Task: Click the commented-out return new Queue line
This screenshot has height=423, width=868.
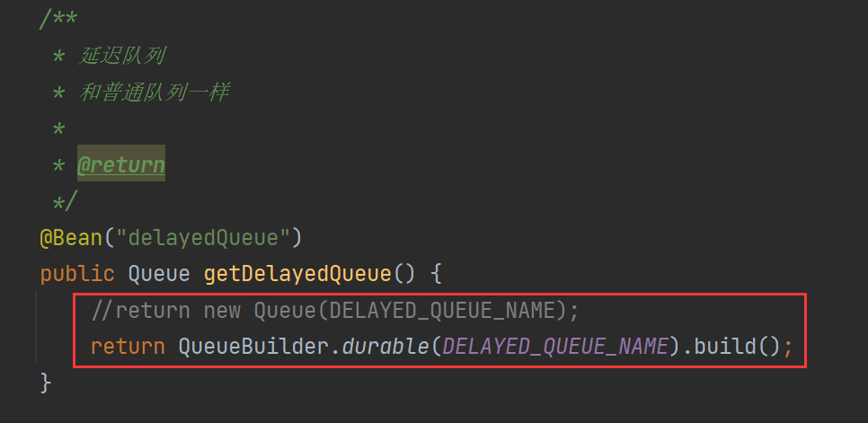Action: pos(335,311)
